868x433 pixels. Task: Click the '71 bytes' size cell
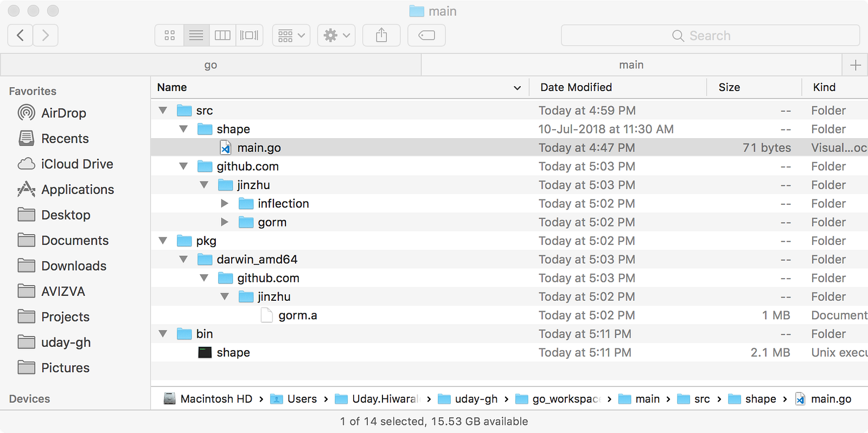pyautogui.click(x=767, y=148)
